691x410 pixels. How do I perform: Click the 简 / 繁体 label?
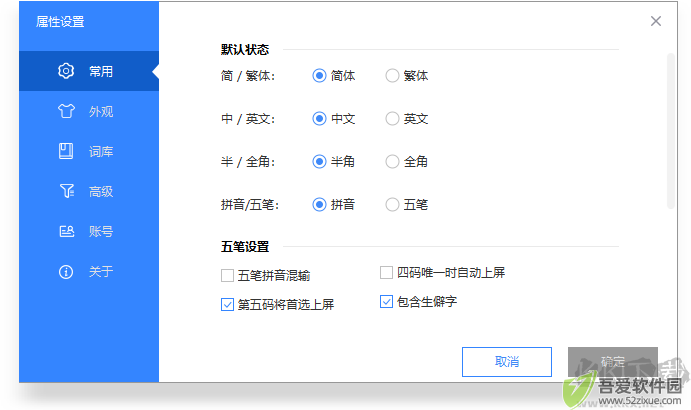coord(248,76)
